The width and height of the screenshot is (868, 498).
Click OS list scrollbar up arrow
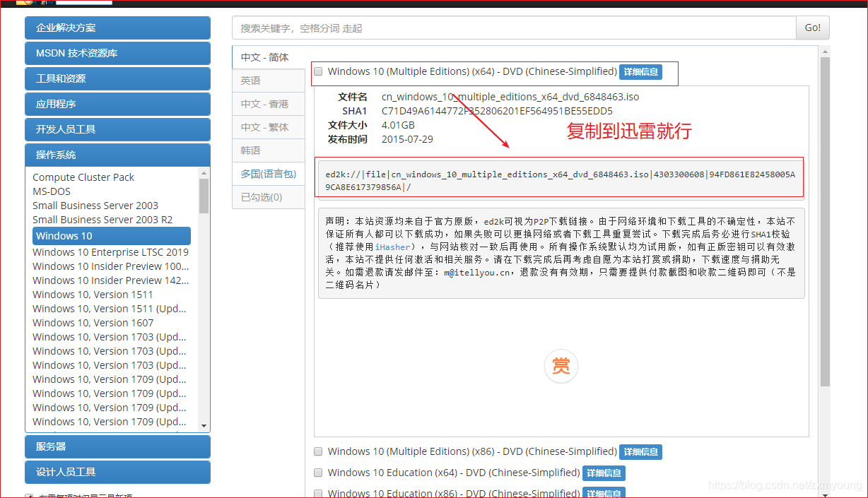[204, 173]
